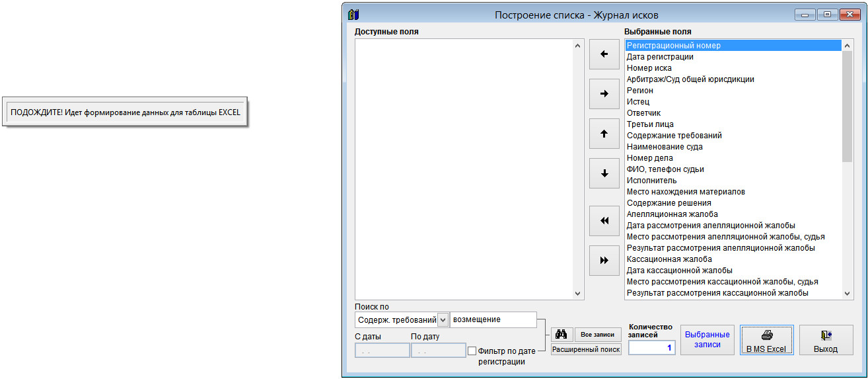Image resolution: width=868 pixels, height=379 pixels.
Task: Minimize the Построение списка window
Action: click(805, 15)
